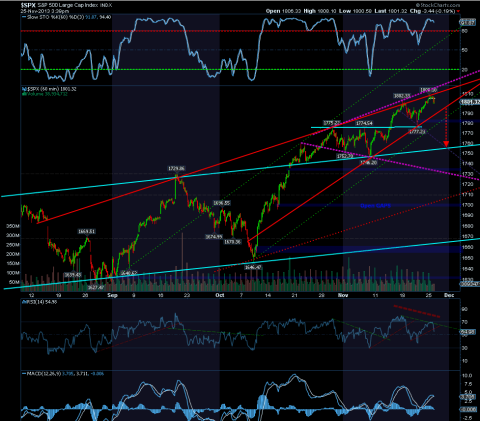Click the red 80 overbought line on stochastic
The height and width of the screenshot is (421, 480).
(x=240, y=31)
